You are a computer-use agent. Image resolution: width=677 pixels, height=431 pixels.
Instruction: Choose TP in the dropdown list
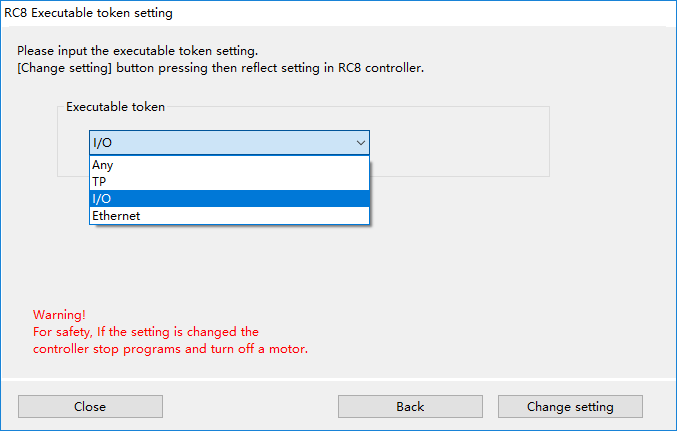229,182
